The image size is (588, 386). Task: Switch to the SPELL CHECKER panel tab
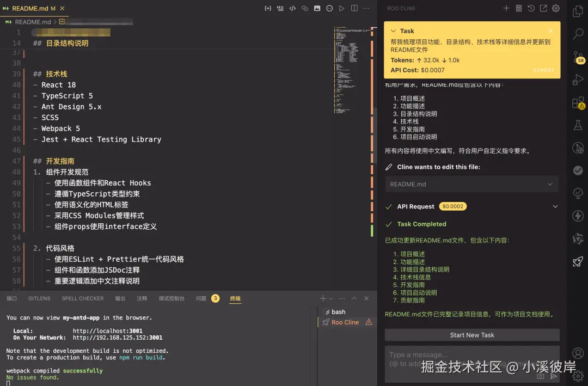[x=82, y=298]
